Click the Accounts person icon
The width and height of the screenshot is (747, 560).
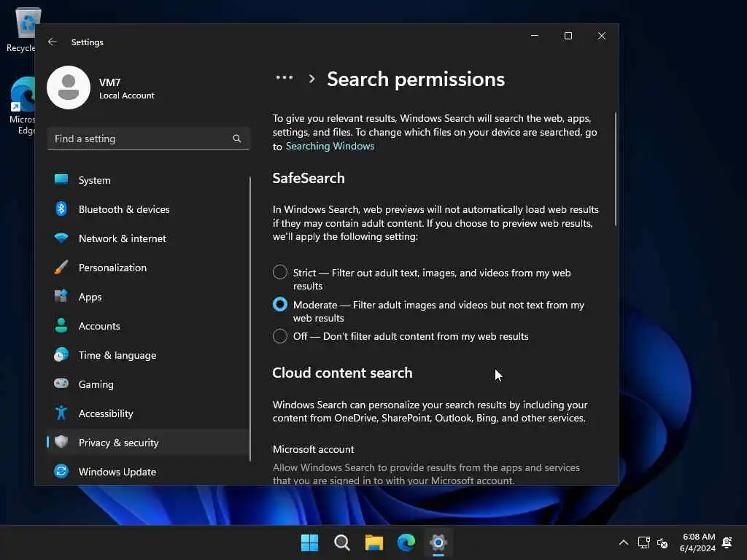(61, 325)
